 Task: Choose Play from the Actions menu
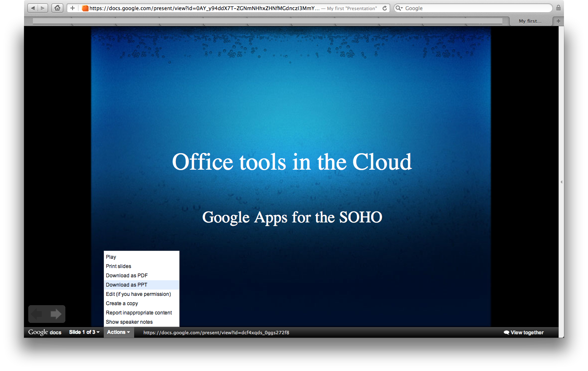point(141,257)
